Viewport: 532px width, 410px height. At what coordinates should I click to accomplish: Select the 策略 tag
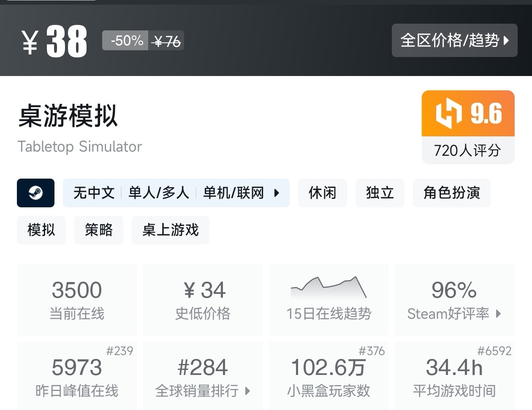pyautogui.click(x=99, y=230)
